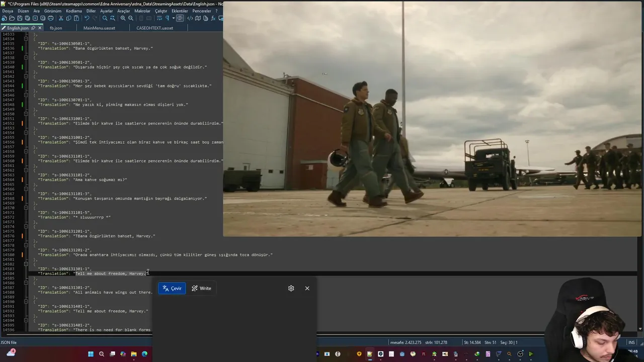Click the Write button in popup
The image size is (644, 362).
click(x=201, y=288)
